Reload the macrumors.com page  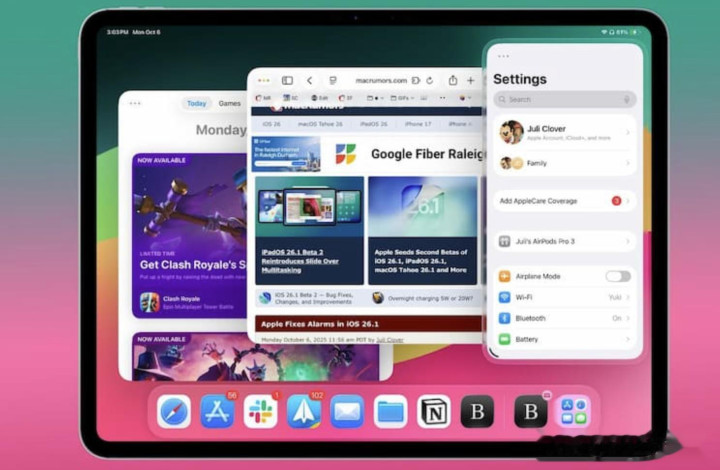(429, 81)
